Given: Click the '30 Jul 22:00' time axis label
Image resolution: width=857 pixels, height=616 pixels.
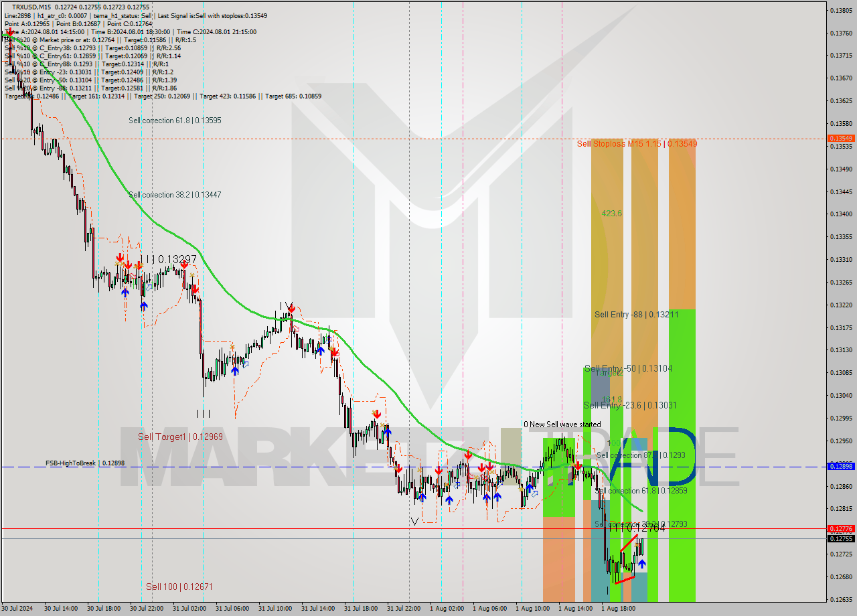Looking at the screenshot, I should coord(147,609).
